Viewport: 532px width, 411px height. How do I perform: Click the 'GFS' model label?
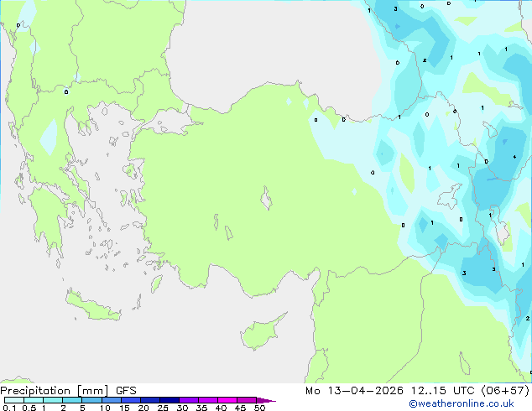click(126, 391)
